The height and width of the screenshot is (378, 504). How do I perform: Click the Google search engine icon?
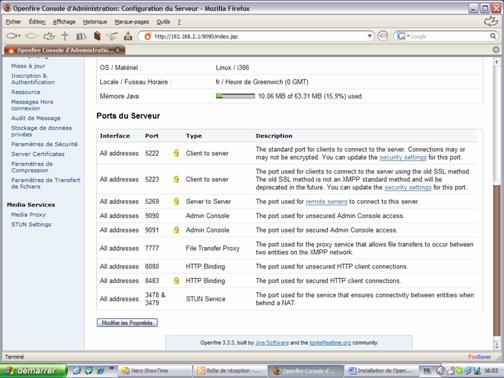pos(400,36)
